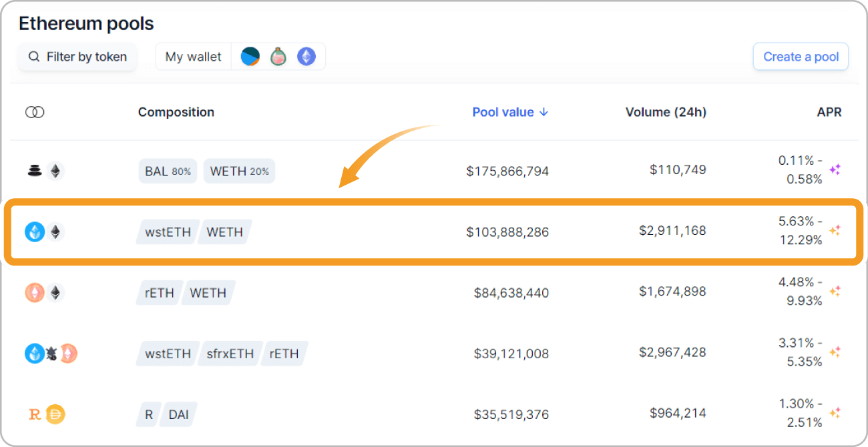Click the Create a pool button

(x=801, y=57)
